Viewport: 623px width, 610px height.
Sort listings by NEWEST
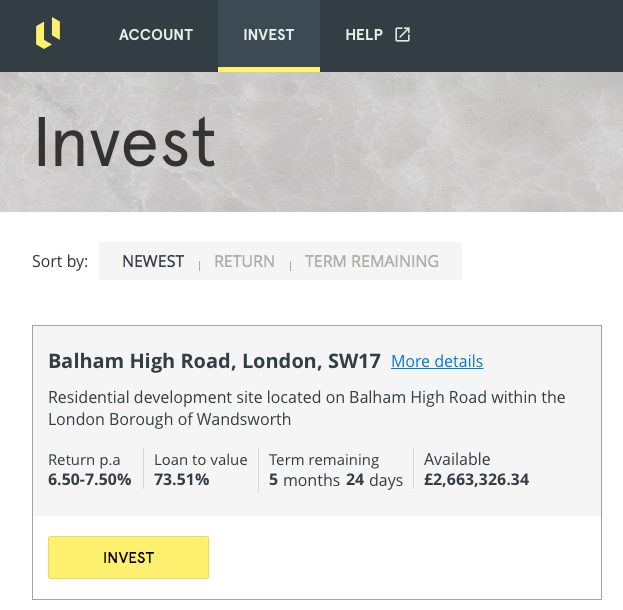[153, 261]
